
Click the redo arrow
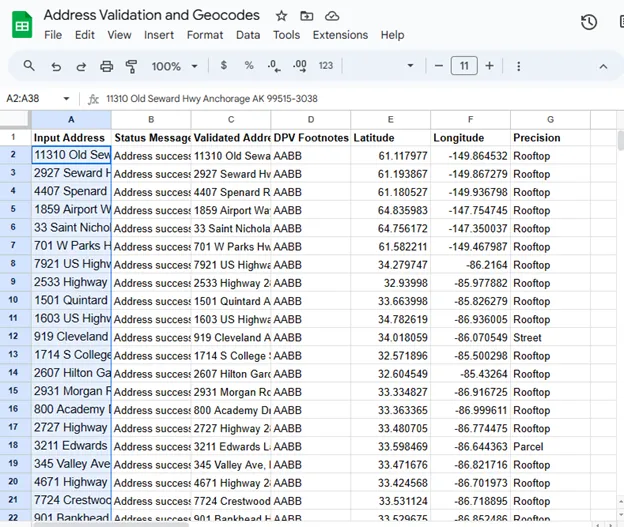(x=81, y=66)
